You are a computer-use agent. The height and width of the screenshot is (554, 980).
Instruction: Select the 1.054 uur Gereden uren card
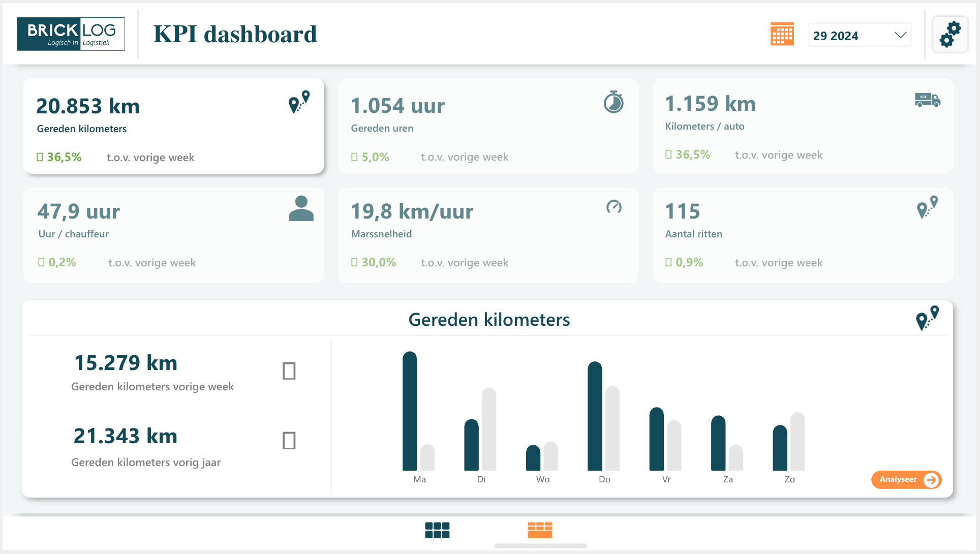[x=488, y=126]
